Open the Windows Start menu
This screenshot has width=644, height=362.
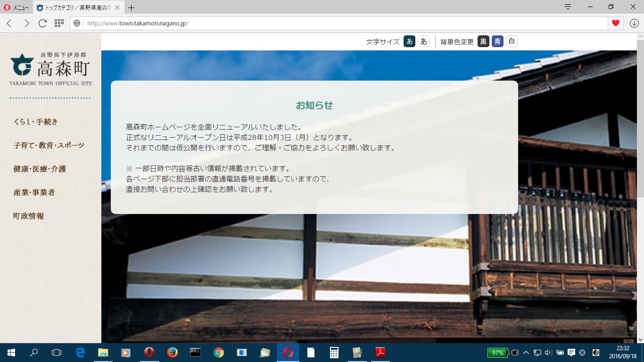click(11, 353)
